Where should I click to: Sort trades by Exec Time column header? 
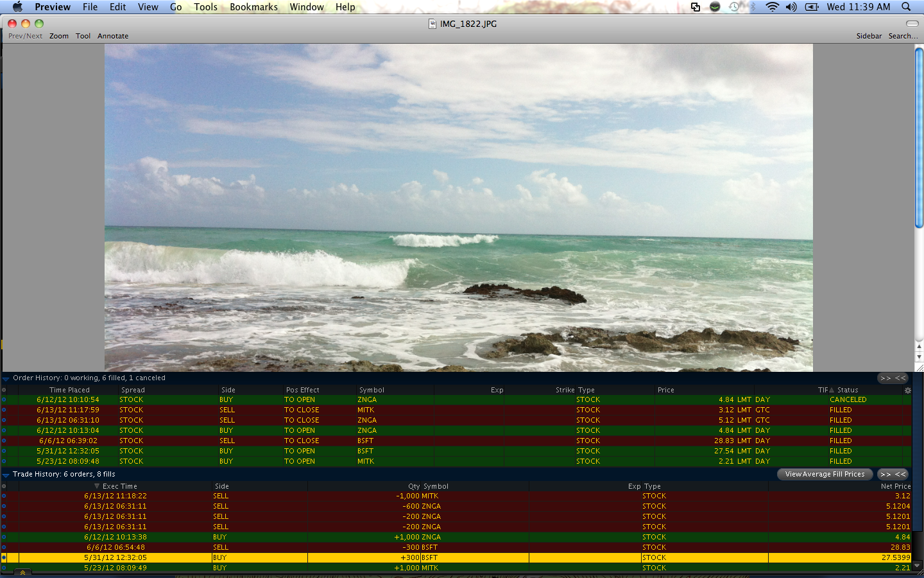click(119, 486)
